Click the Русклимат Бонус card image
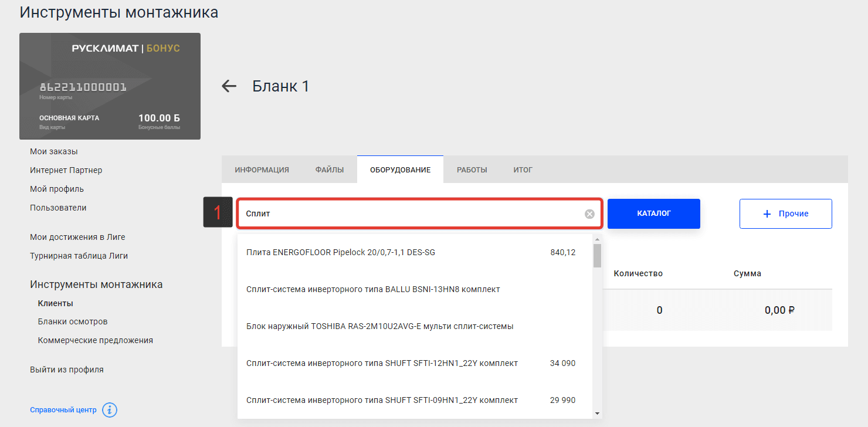 coord(110,86)
